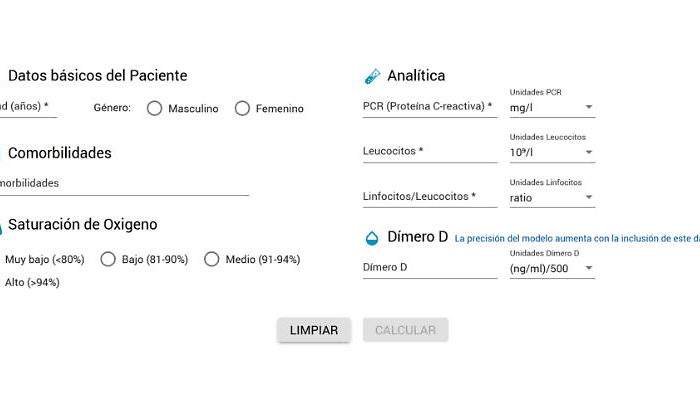Screen dimensions: 700x420
Task: Choose Medio (91-94%) oxygen saturation
Action: click(x=211, y=259)
